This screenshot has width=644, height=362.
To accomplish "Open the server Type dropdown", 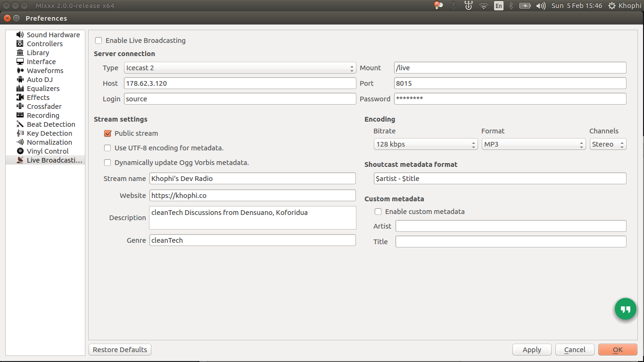I will click(240, 68).
